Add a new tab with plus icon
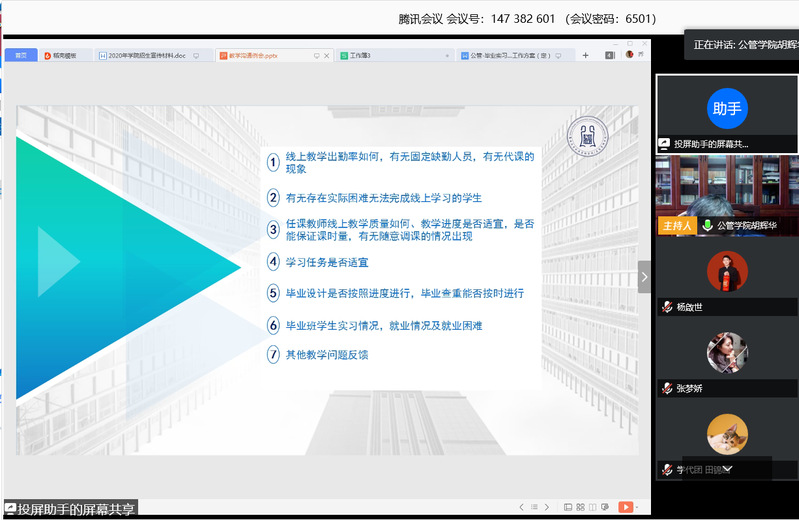Screen dimensions: 799x520 click(586, 56)
